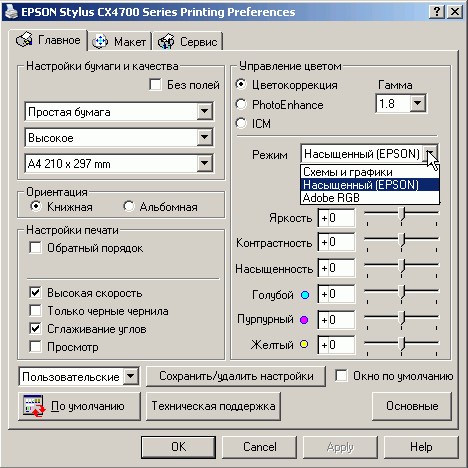Uncheck Сглаживание углов
The width and height of the screenshot is (468, 468).
35,329
